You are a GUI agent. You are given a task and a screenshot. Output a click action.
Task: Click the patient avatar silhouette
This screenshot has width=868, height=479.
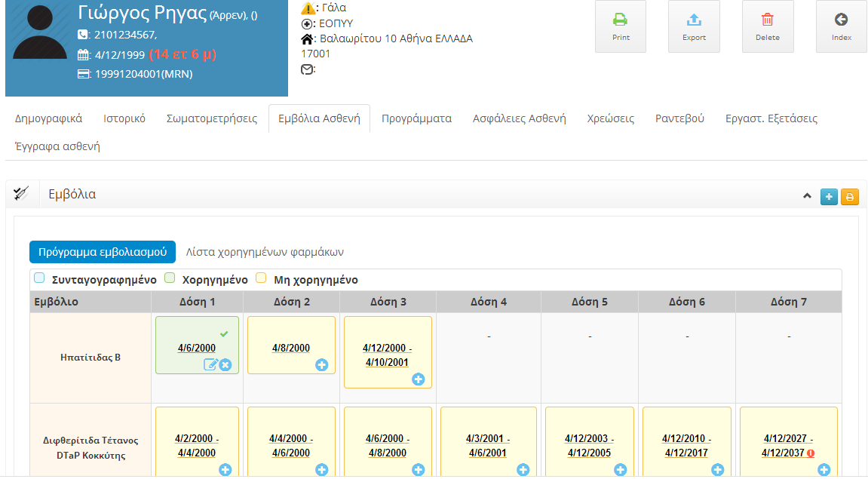click(x=39, y=32)
